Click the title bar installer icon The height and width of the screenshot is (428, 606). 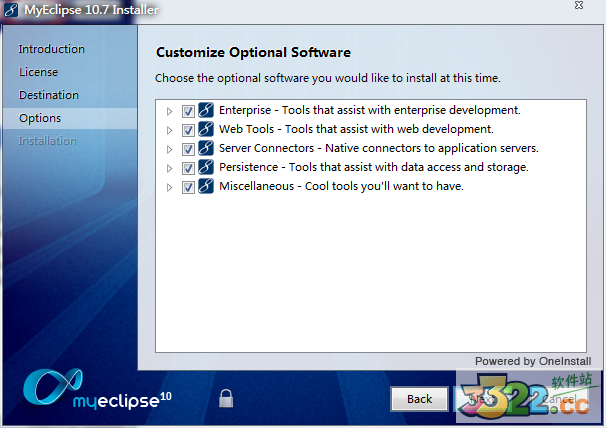coord(11,9)
